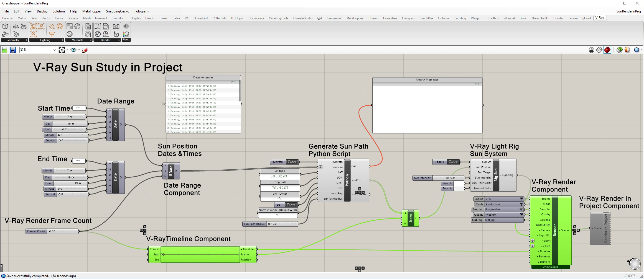Expand the Geometry panel plus button
The image size is (644, 279).
tap(26, 40)
